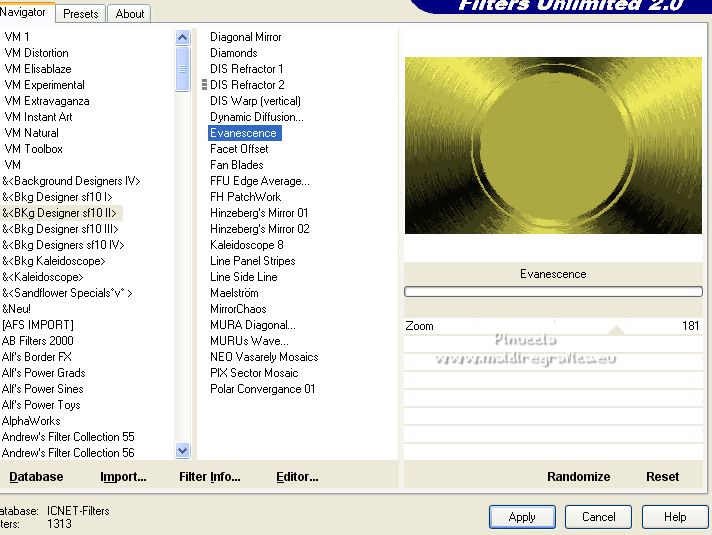Select the &<Bkg Kaleidoscope> category
712x535 pixels.
(54, 261)
